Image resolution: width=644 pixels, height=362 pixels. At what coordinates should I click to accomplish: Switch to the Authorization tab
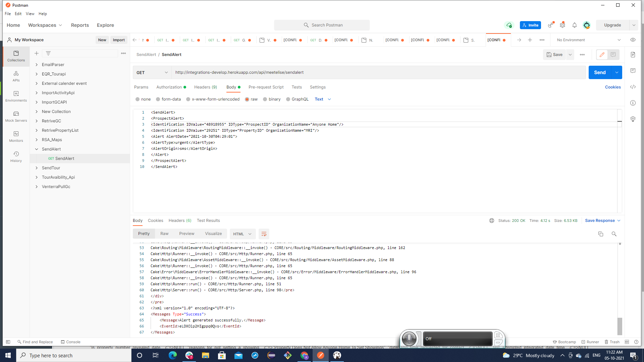coord(171,87)
